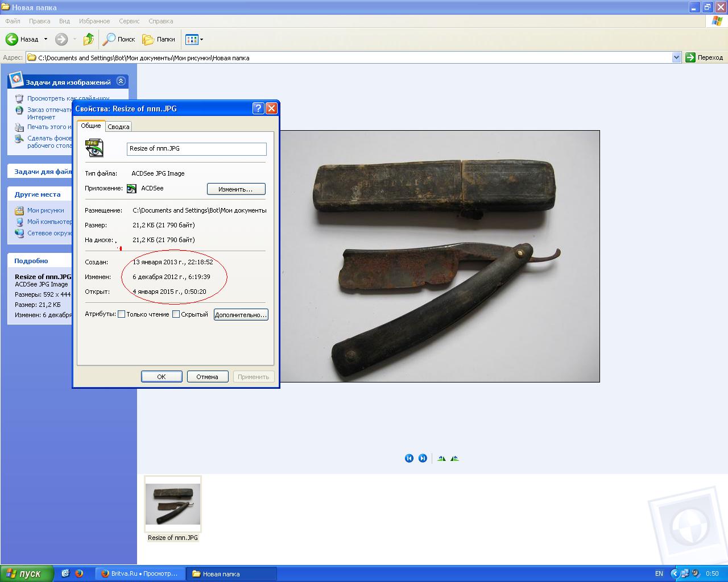The height and width of the screenshot is (582, 728).
Task: Enable the 'Только чтение' checkbox
Action: coord(121,314)
